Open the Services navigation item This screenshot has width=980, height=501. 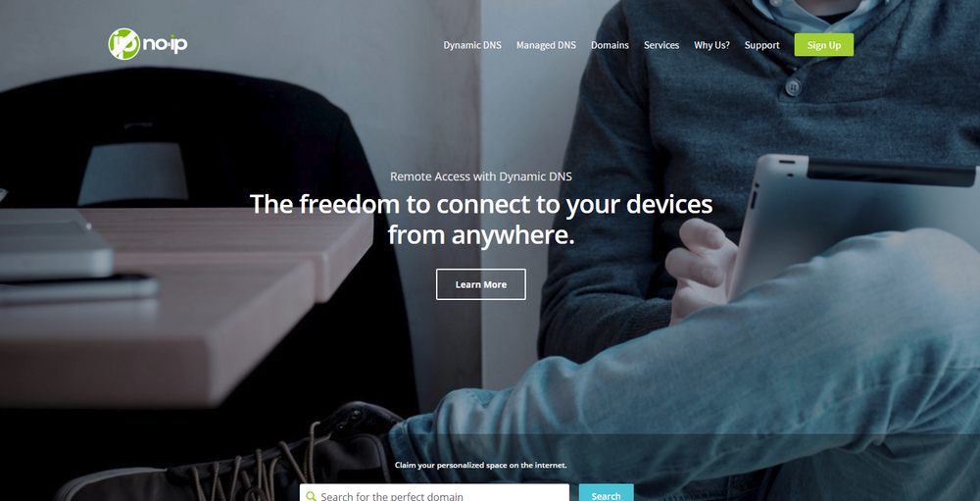coord(661,45)
